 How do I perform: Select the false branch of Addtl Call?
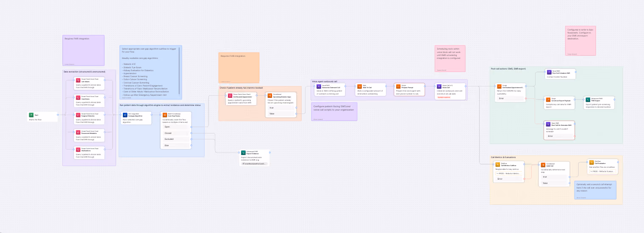[x=554, y=183]
